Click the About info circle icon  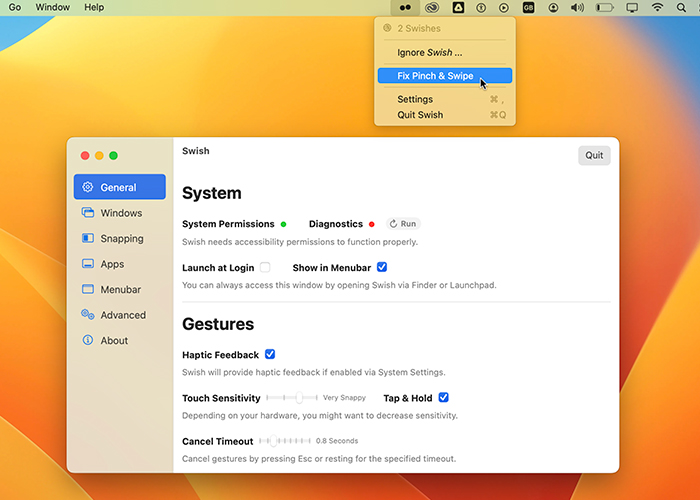(88, 340)
